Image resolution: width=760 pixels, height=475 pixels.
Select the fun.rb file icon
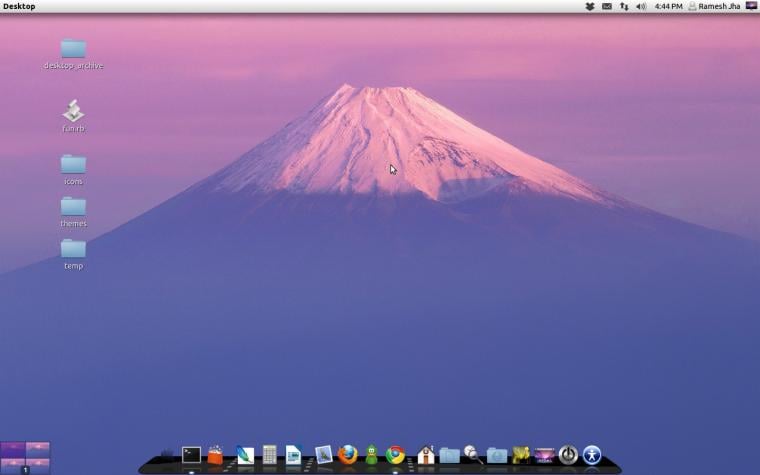pos(73,116)
